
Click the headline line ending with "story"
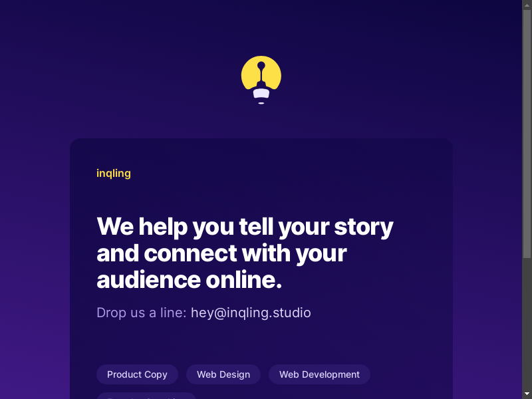245,227
